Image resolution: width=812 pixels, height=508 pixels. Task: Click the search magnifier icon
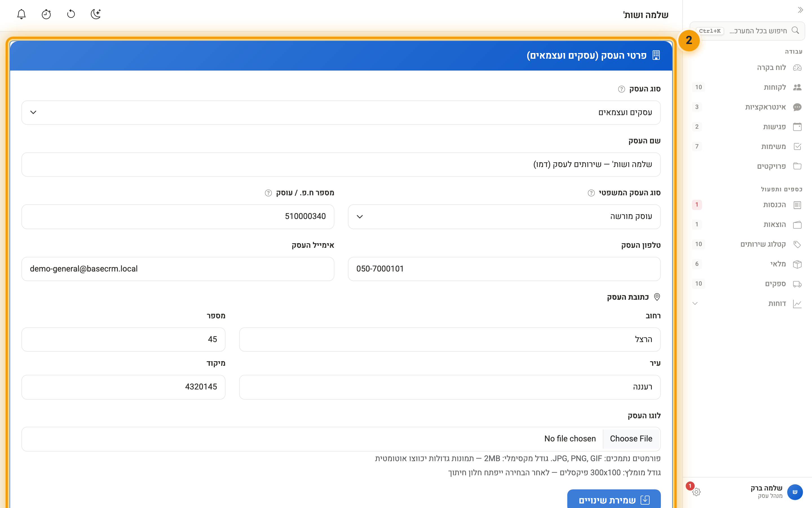point(795,30)
